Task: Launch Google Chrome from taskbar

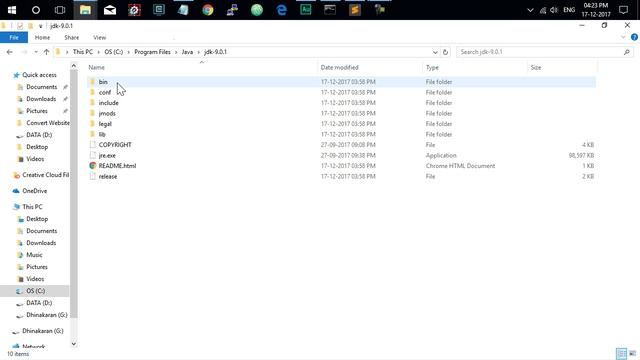Action: [208, 10]
